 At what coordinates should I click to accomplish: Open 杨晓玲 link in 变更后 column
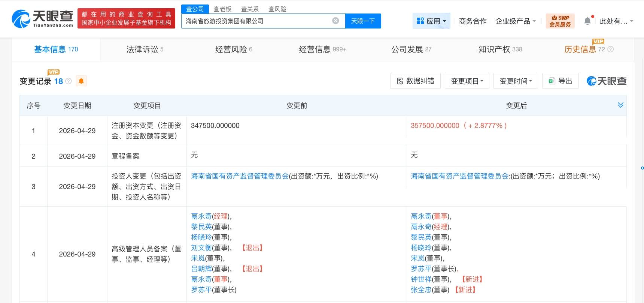tap(421, 247)
